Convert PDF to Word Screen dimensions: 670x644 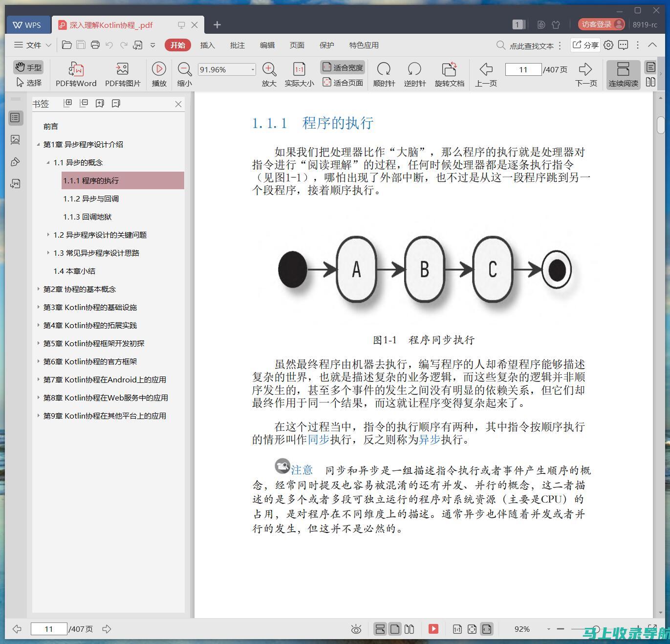tap(76, 74)
